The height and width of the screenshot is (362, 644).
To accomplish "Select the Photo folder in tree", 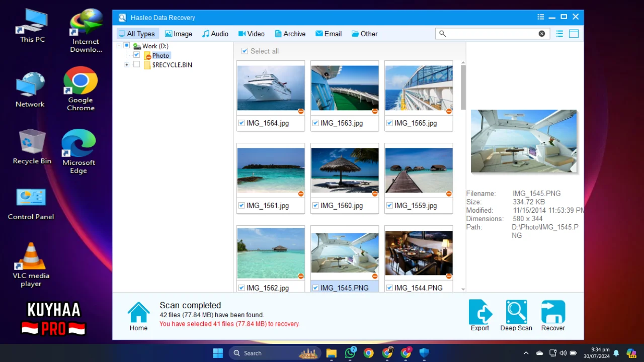I will coord(160,55).
